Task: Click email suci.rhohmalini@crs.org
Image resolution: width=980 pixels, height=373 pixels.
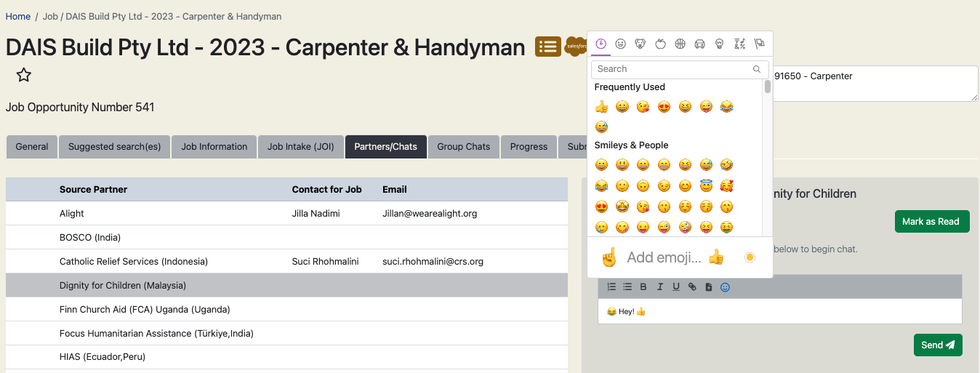Action: tap(433, 262)
